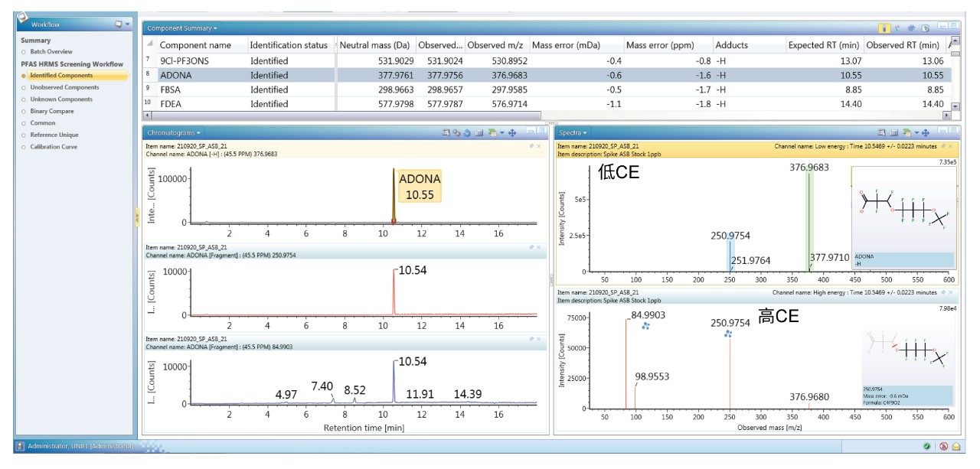Click the hash icon in Component Summary toolbar

tap(911, 28)
